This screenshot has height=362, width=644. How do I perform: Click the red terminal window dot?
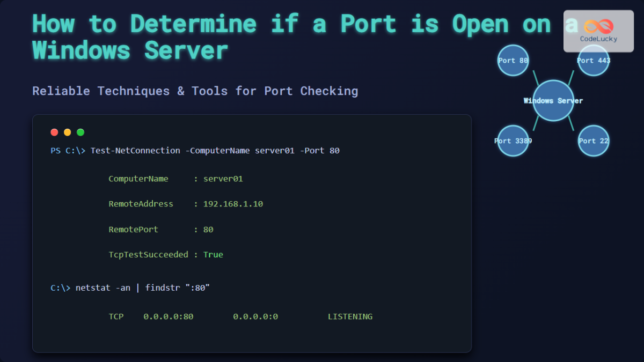(54, 132)
